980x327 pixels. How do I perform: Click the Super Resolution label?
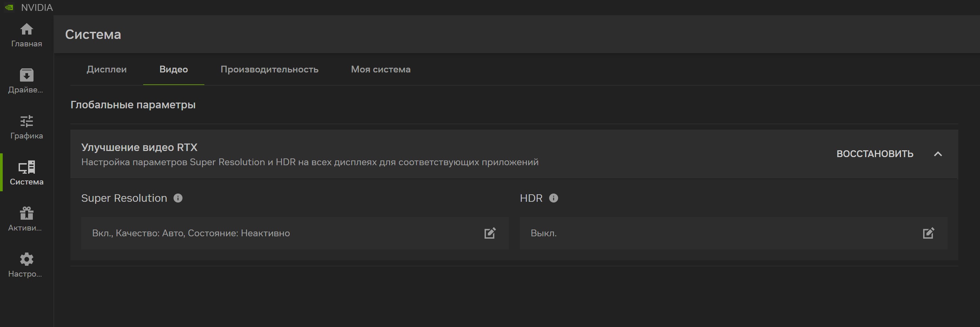click(124, 198)
